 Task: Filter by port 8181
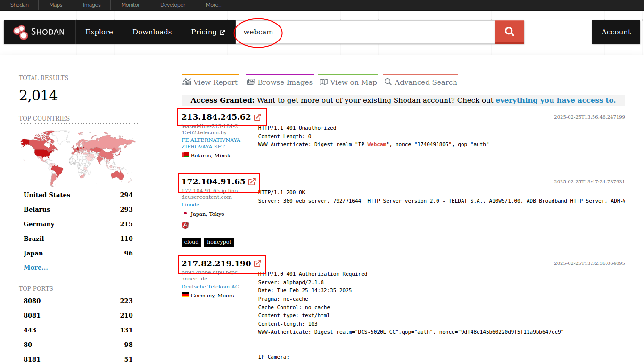click(x=78, y=359)
